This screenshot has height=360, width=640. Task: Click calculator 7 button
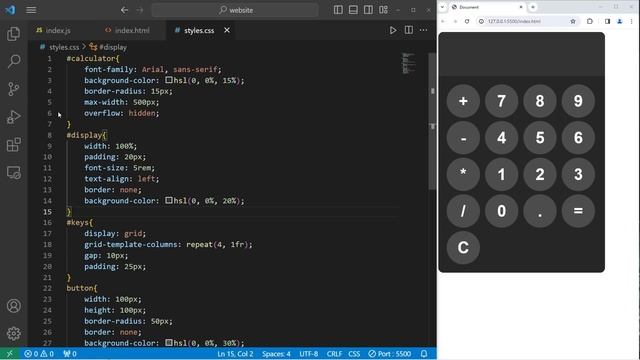tap(501, 101)
